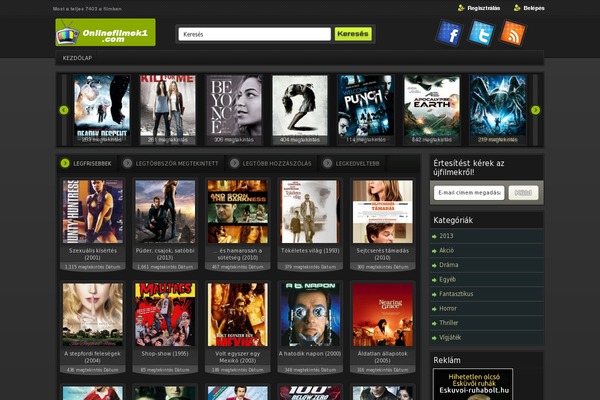600x400 pixels.
Task: Focus the e-mail address input field
Action: point(469,193)
